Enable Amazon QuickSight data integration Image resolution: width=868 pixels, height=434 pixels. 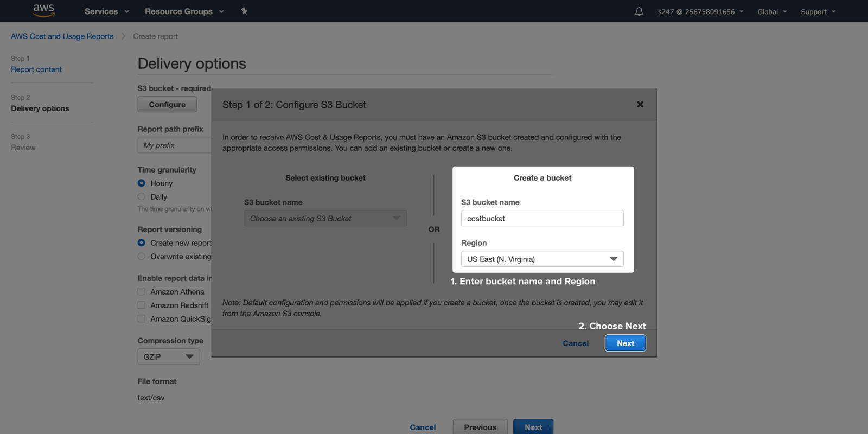[141, 319]
